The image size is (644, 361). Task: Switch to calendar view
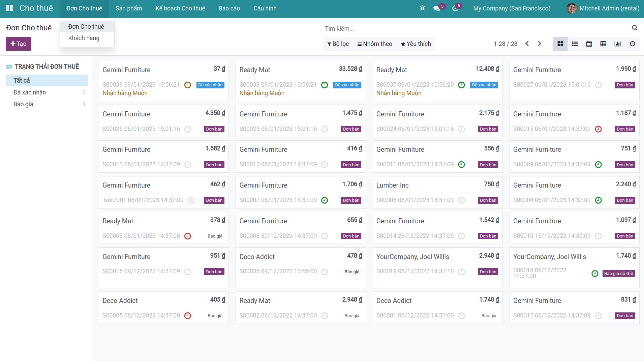(589, 44)
